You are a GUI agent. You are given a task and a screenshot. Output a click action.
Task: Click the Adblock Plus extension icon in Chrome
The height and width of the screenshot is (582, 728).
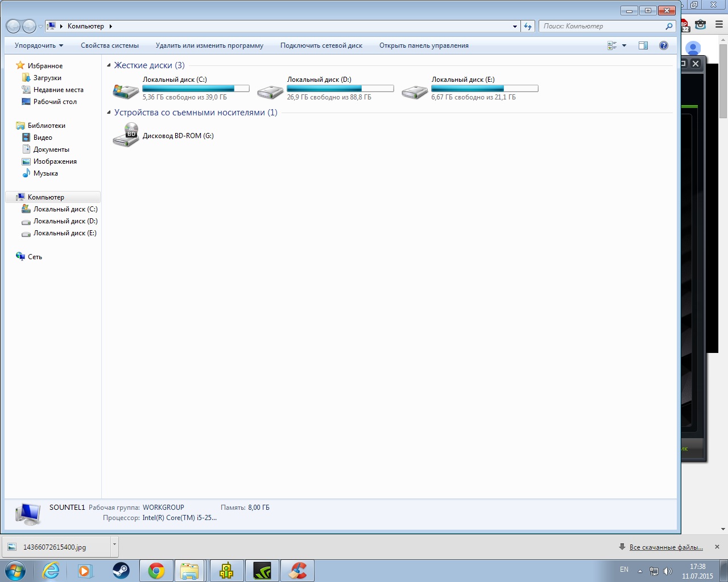684,25
